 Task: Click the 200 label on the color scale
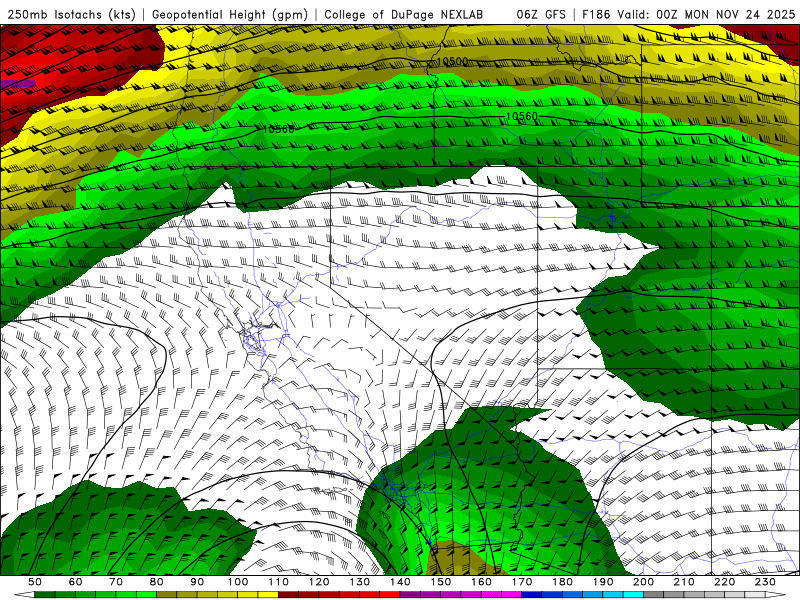(x=643, y=582)
